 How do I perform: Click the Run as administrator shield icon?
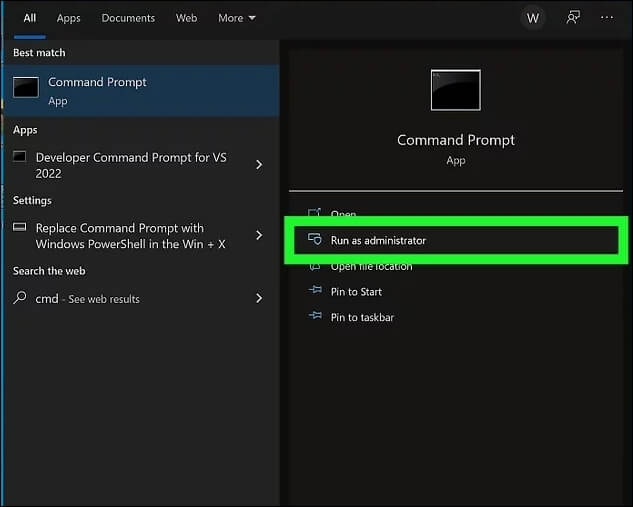pyautogui.click(x=314, y=240)
